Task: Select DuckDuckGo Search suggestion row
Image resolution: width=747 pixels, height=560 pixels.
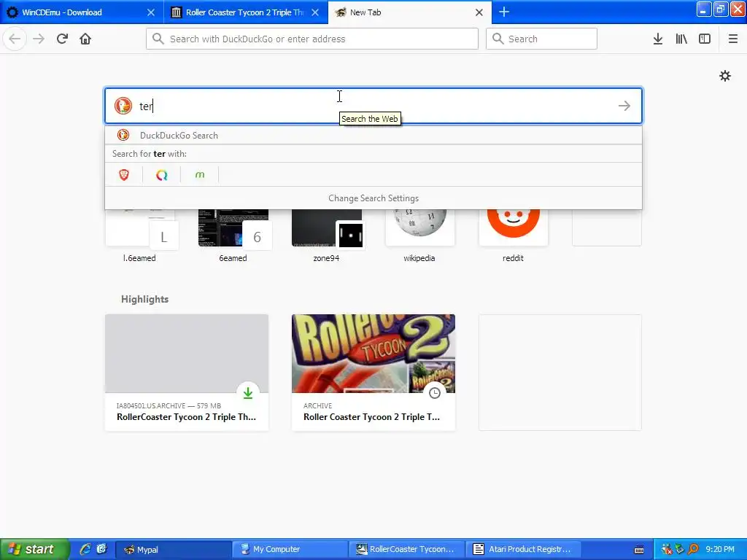Action: 373,135
